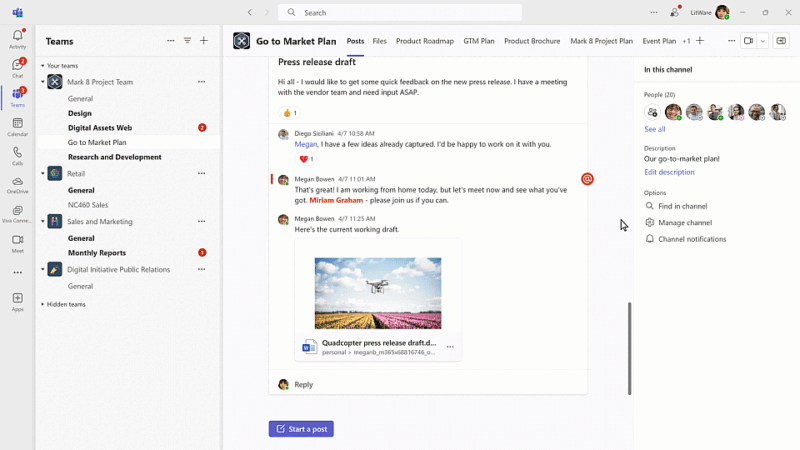This screenshot has width=800, height=450.
Task: Open the Mark 8 Project Plan tab
Action: 601,41
